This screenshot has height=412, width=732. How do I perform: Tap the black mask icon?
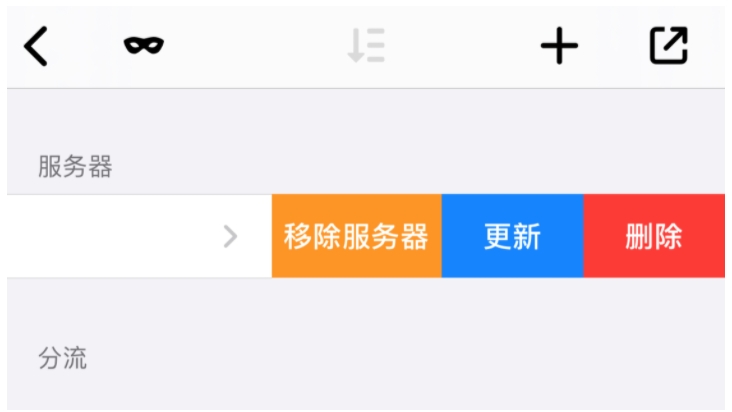coord(144,45)
